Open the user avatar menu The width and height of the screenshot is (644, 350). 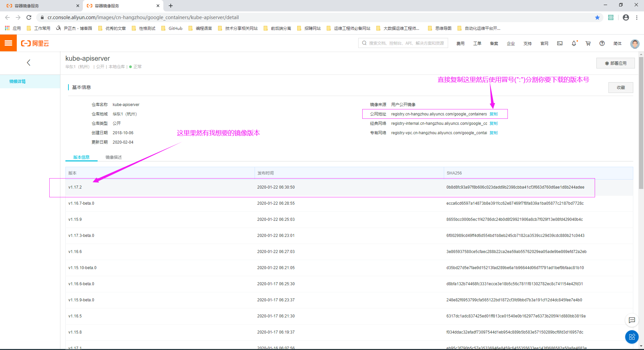coord(635,44)
